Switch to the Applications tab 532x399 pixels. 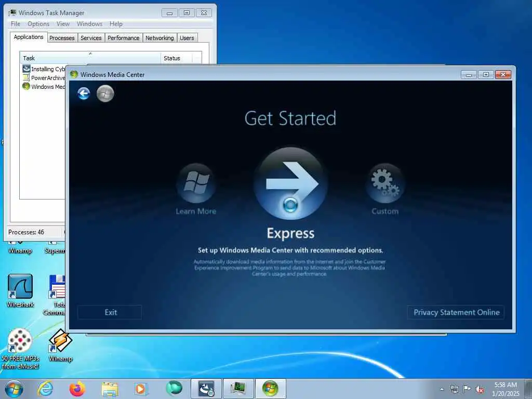click(x=29, y=37)
